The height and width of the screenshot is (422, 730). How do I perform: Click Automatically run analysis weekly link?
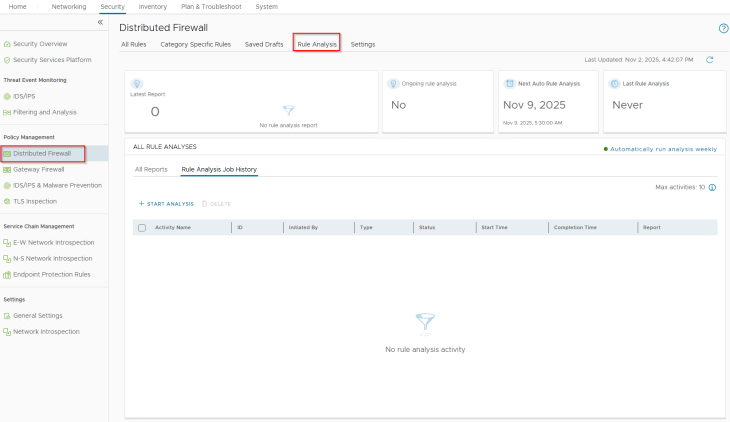click(x=662, y=148)
